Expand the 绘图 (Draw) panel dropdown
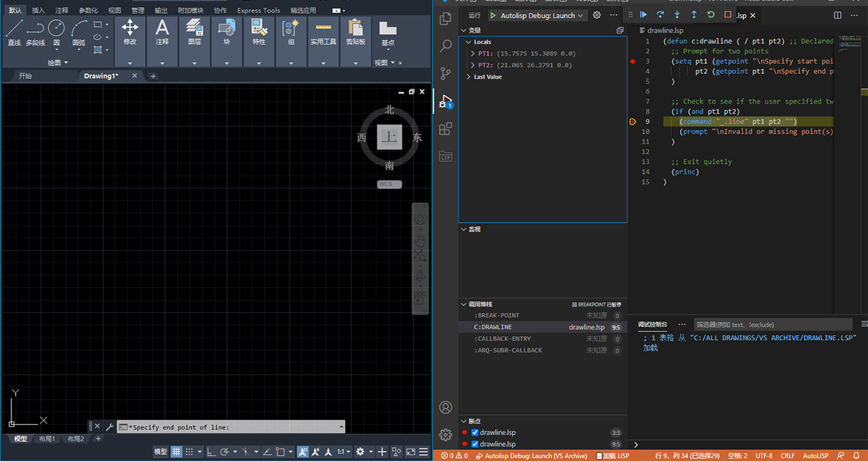The height and width of the screenshot is (462, 868). [x=58, y=63]
